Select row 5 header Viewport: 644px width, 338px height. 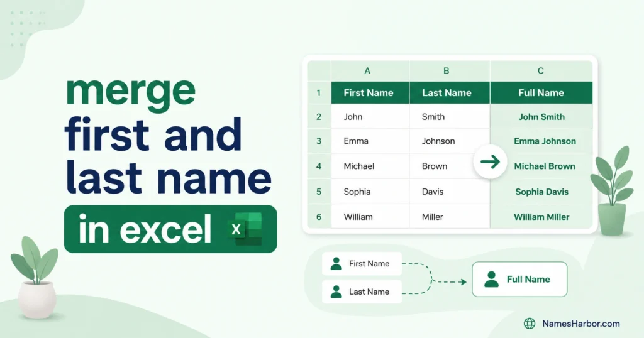(x=319, y=192)
